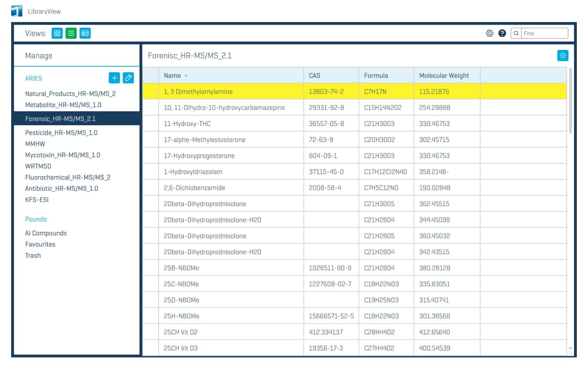Open the help question mark icon
The image size is (588, 369).
pyautogui.click(x=502, y=33)
